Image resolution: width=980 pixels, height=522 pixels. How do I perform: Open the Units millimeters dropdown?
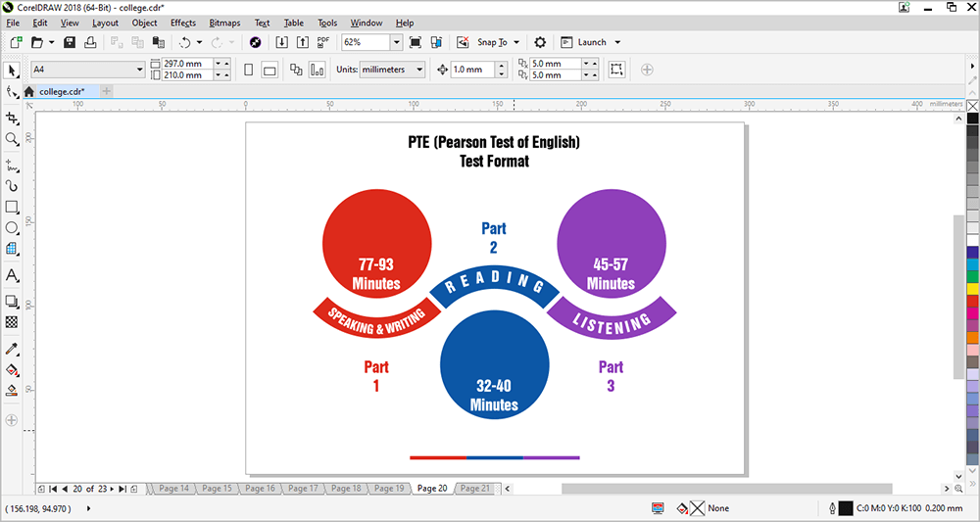point(420,70)
